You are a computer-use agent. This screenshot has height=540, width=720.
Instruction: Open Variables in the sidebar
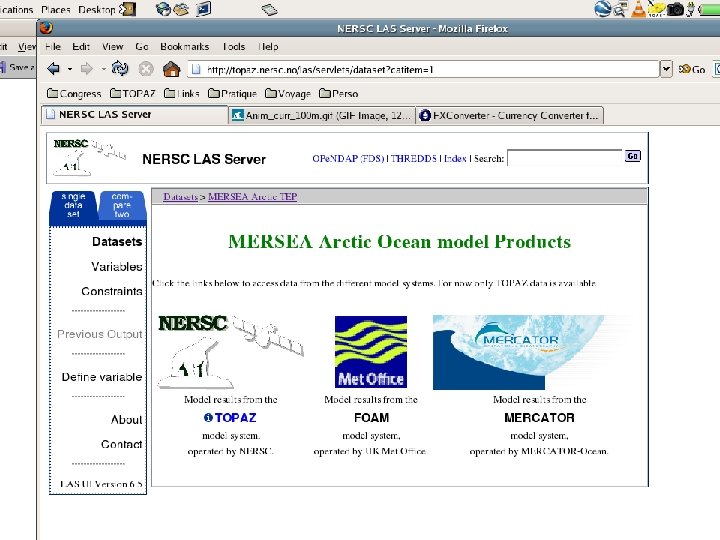(117, 266)
